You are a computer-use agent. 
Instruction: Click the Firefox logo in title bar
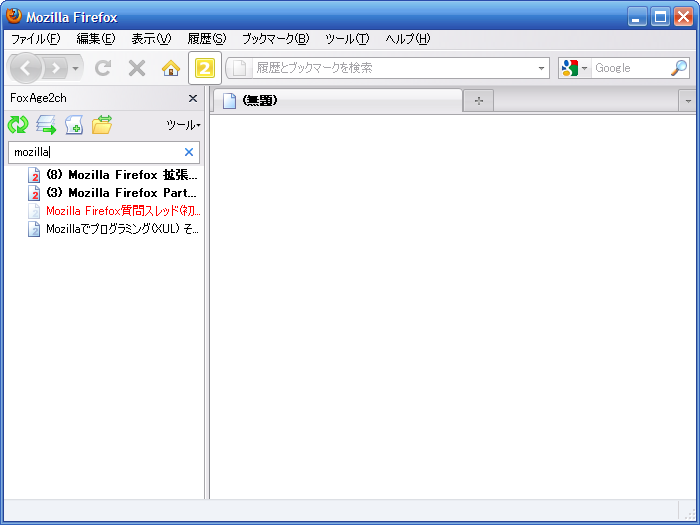(x=14, y=16)
